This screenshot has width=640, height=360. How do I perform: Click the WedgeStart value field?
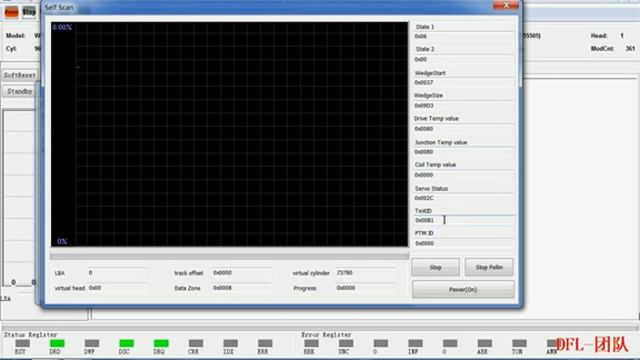click(x=464, y=82)
